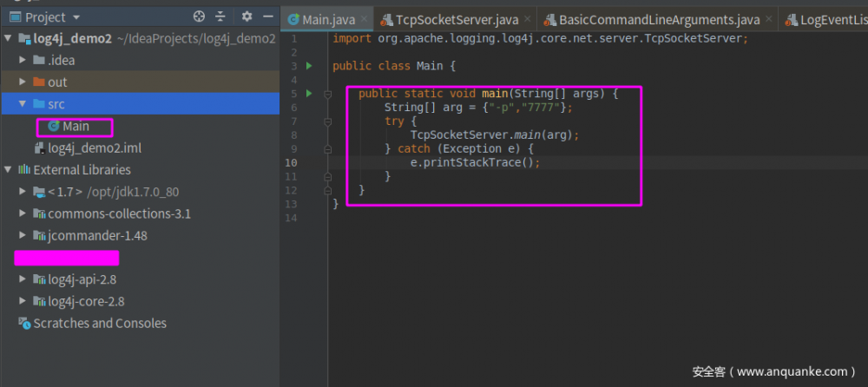Viewport: 868px width, 387px height.
Task: Fold main method at line 5
Action: pyautogui.click(x=327, y=94)
